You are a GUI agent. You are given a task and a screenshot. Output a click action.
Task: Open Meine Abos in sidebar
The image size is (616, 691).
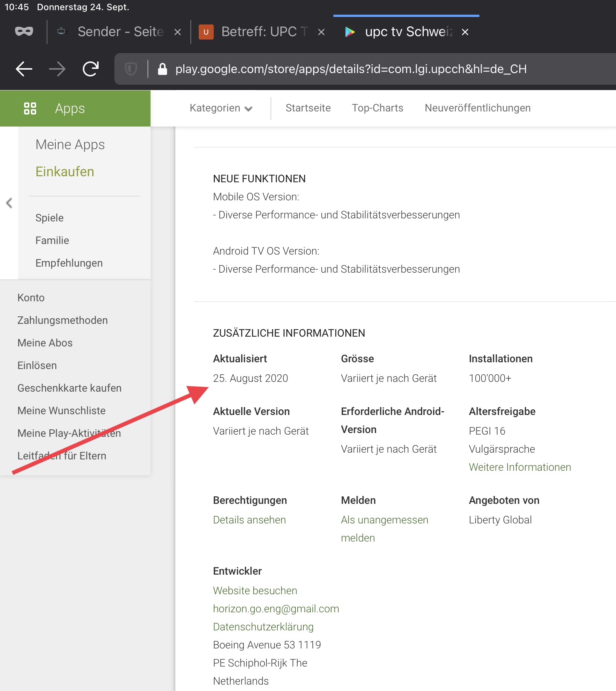(x=45, y=343)
